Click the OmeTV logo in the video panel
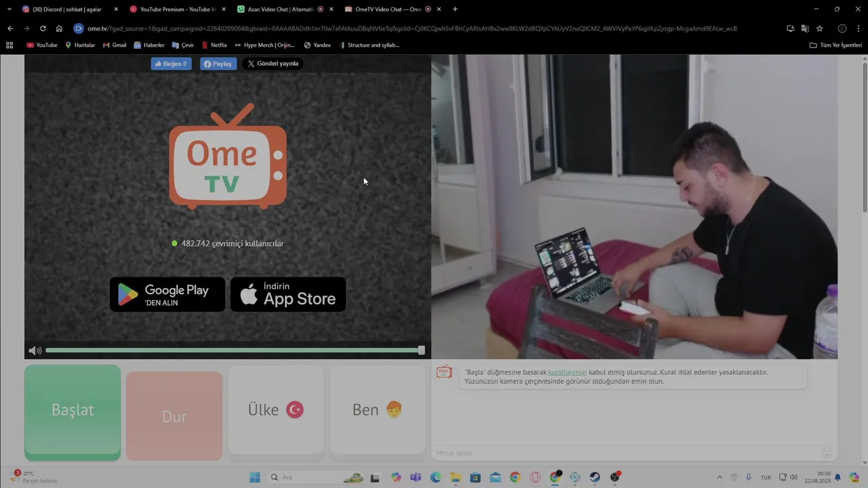 click(228, 156)
